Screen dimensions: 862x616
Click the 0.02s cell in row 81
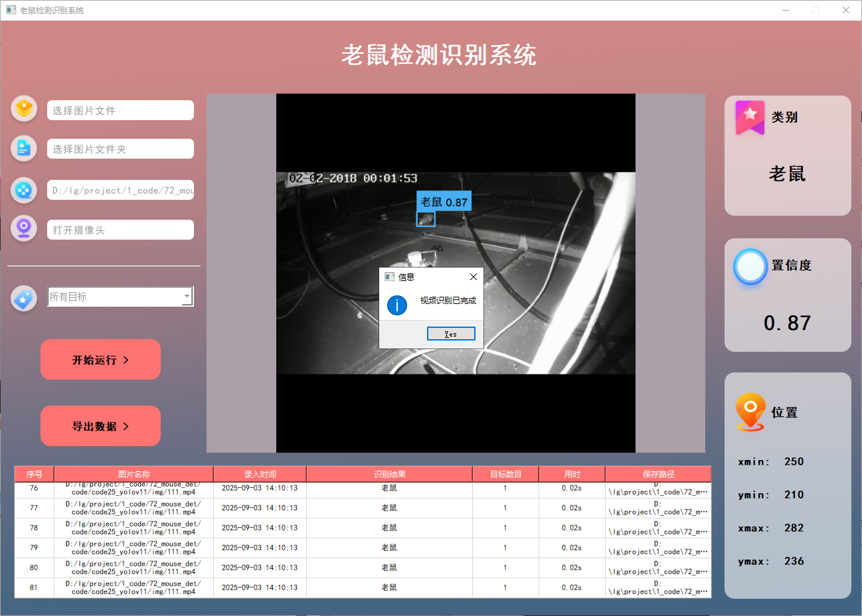point(572,587)
